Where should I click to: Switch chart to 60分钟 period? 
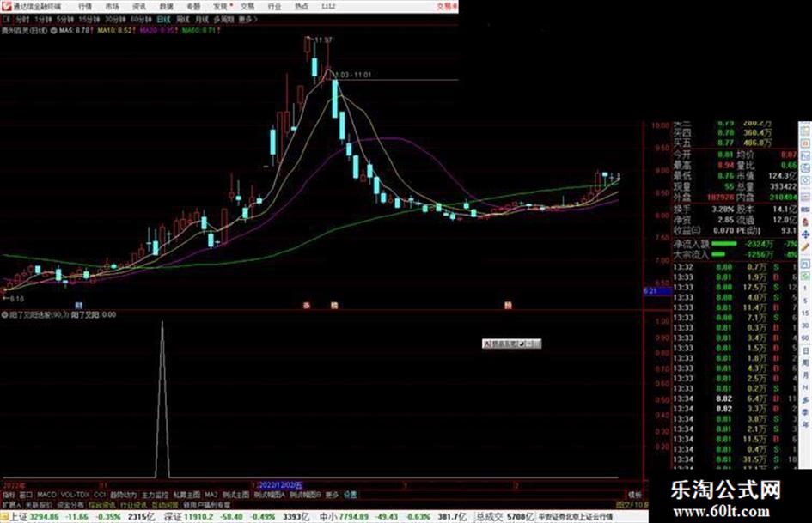pos(141,19)
